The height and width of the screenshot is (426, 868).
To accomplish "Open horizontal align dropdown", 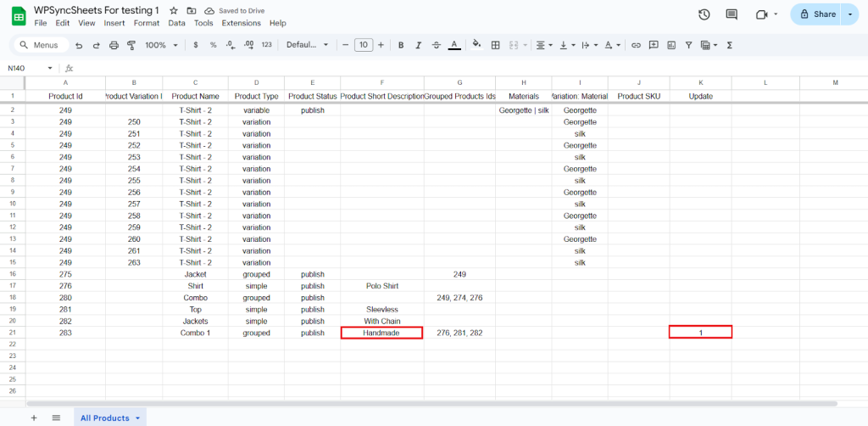I will [545, 45].
